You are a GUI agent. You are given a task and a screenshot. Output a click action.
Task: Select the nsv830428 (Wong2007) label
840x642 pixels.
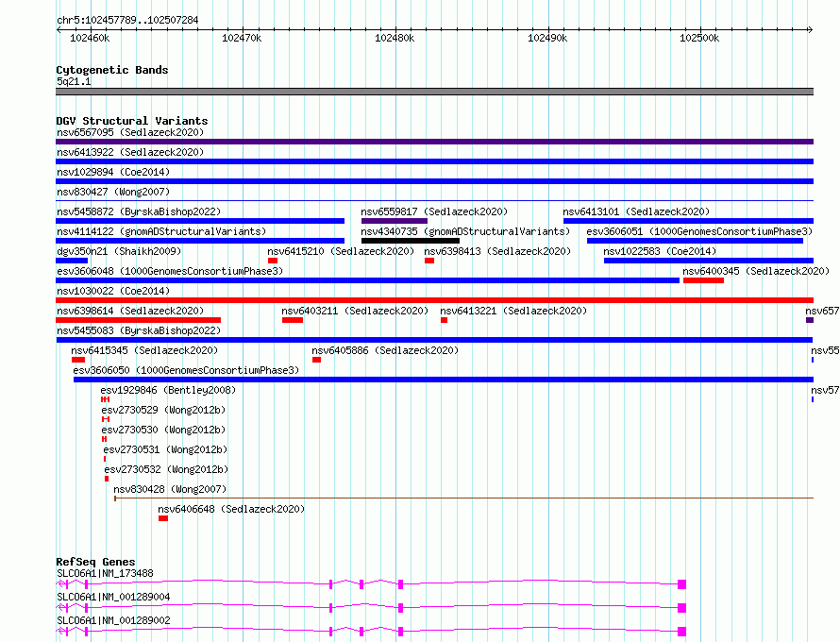[x=170, y=489]
